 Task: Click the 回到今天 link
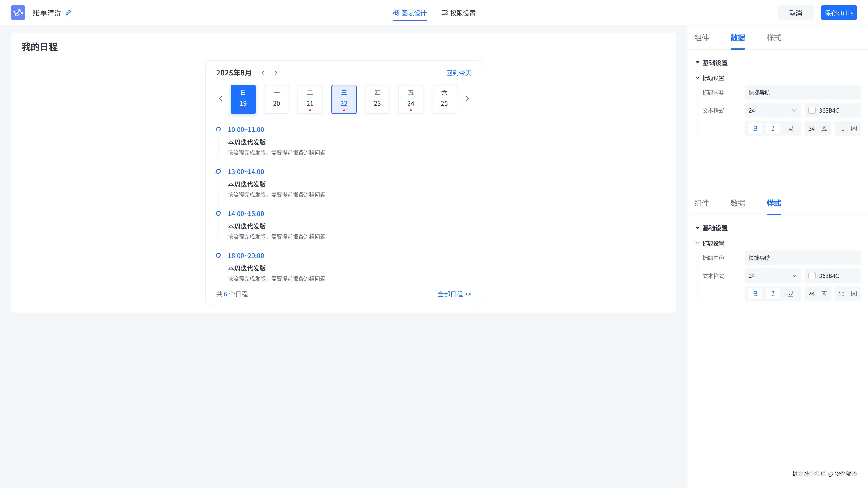(x=459, y=73)
